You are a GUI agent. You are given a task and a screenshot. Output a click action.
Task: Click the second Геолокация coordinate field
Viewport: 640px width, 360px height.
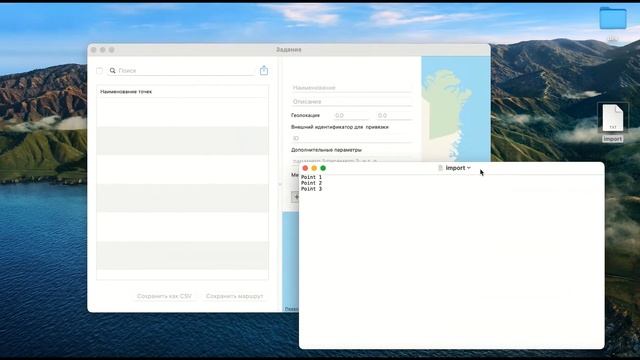tap(394, 116)
